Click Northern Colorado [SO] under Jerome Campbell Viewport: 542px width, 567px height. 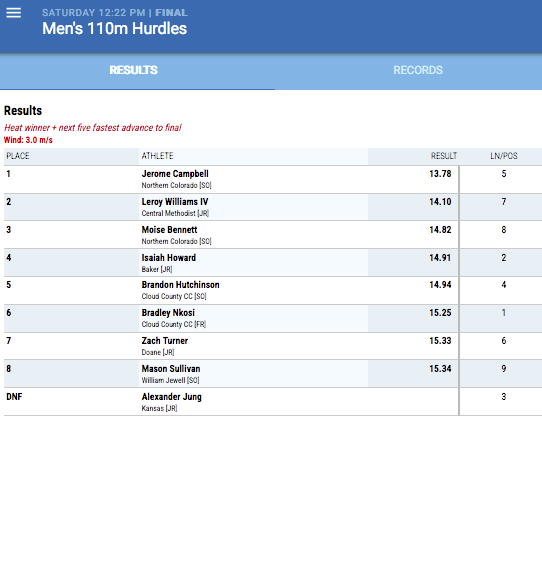(x=176, y=186)
